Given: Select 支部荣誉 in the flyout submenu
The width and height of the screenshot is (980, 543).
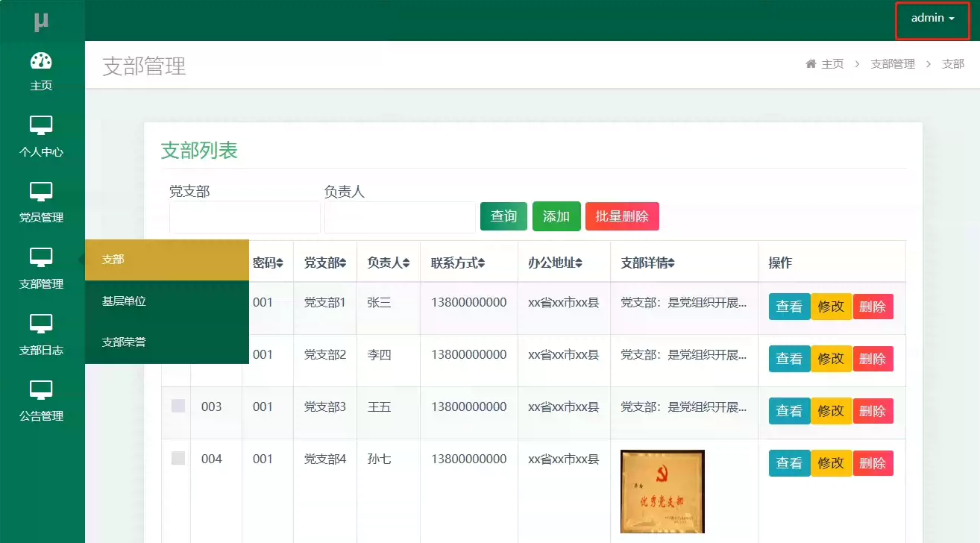Looking at the screenshot, I should click(167, 342).
